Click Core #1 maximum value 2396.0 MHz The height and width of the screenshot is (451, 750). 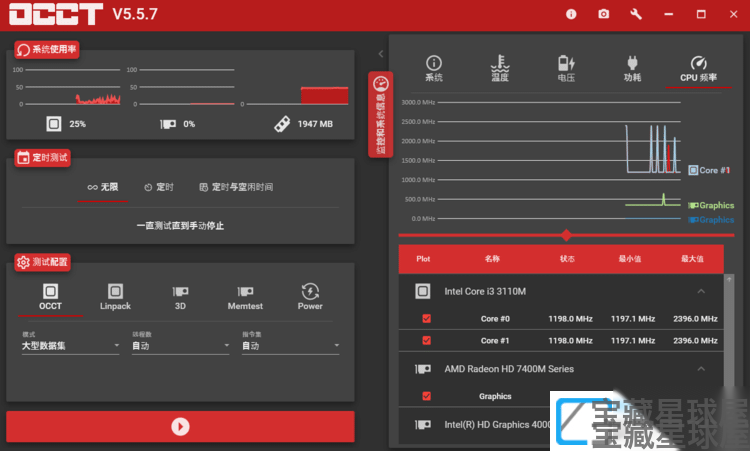695,341
